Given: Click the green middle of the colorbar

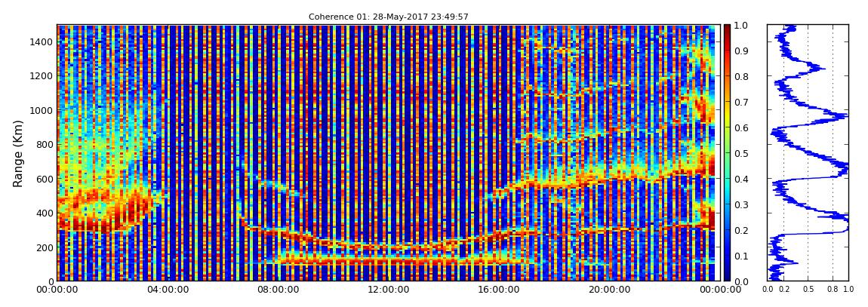Looking at the screenshot, I should (727, 153).
